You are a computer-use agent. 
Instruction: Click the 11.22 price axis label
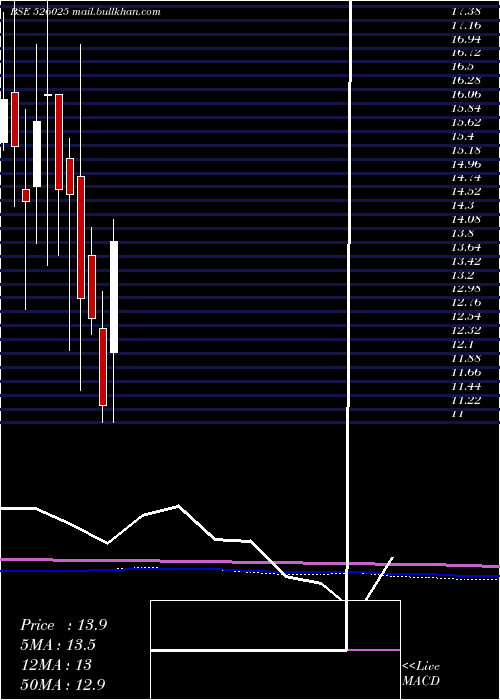pos(466,400)
